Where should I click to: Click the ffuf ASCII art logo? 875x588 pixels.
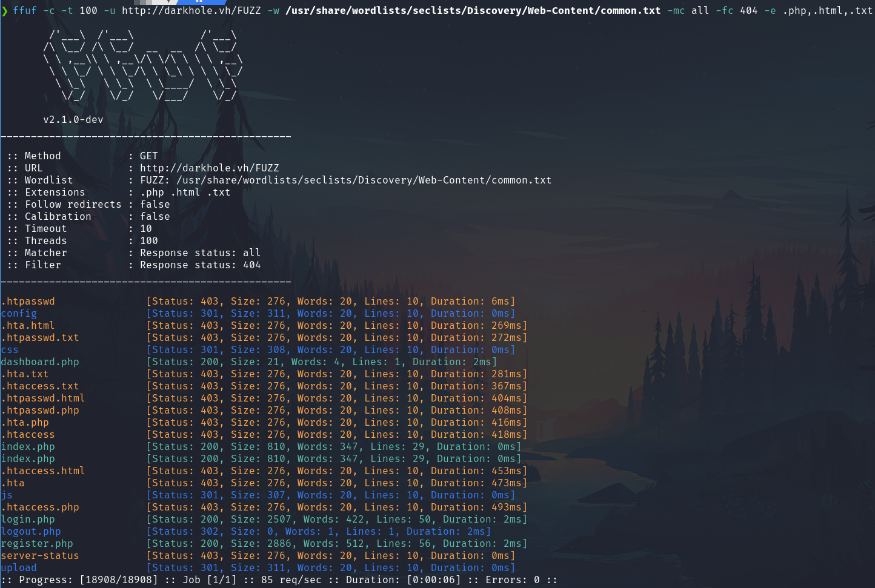coord(143,65)
